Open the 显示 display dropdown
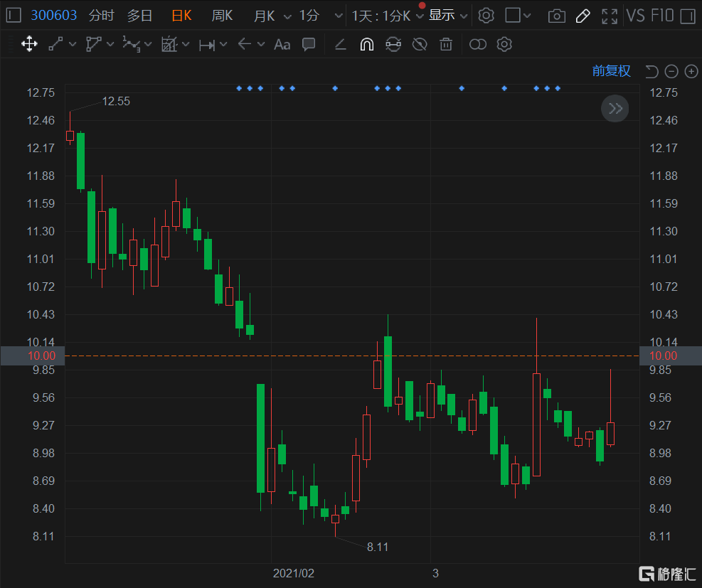This screenshot has height=588, width=702. (x=448, y=16)
